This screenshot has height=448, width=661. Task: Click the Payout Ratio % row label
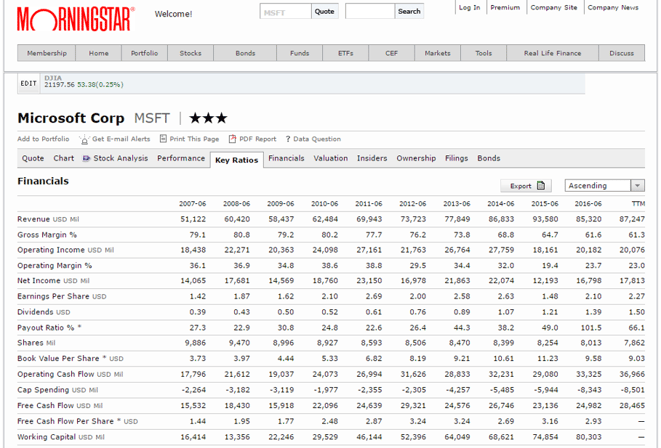coord(49,327)
